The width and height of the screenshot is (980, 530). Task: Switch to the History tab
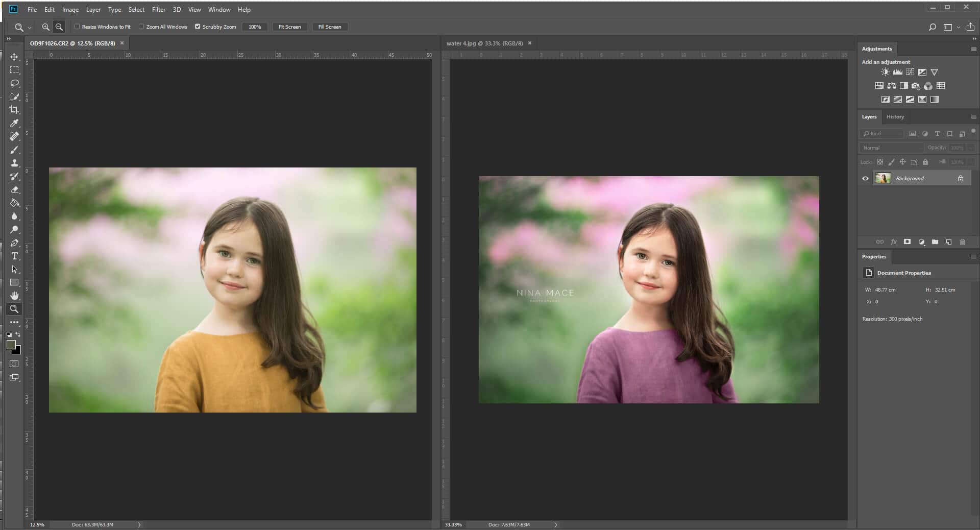(x=895, y=117)
